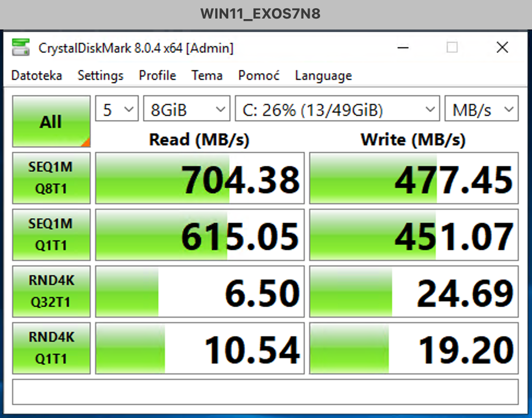Open the Settings menu
This screenshot has height=418, width=532.
point(101,75)
